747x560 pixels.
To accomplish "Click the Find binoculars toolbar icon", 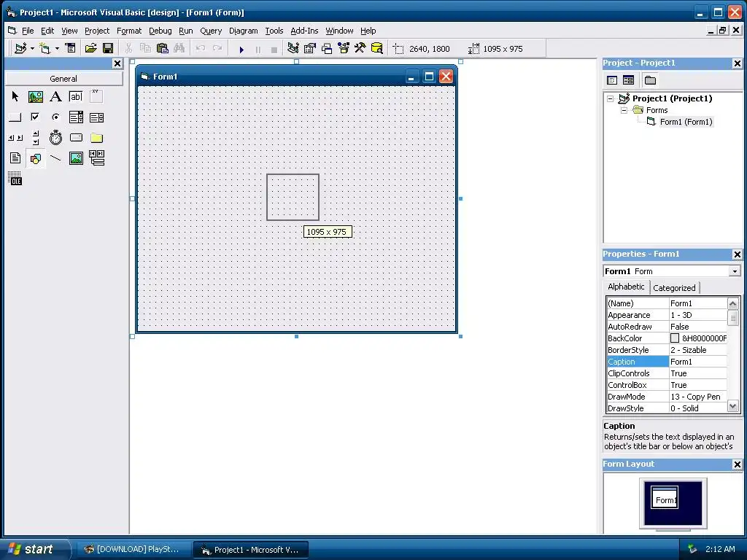I will (x=179, y=49).
